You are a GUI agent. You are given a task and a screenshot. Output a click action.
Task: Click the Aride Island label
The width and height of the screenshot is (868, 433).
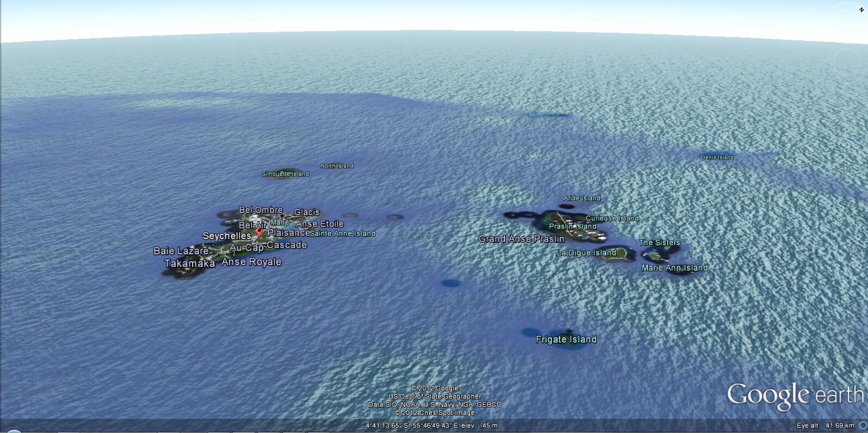pos(582,198)
